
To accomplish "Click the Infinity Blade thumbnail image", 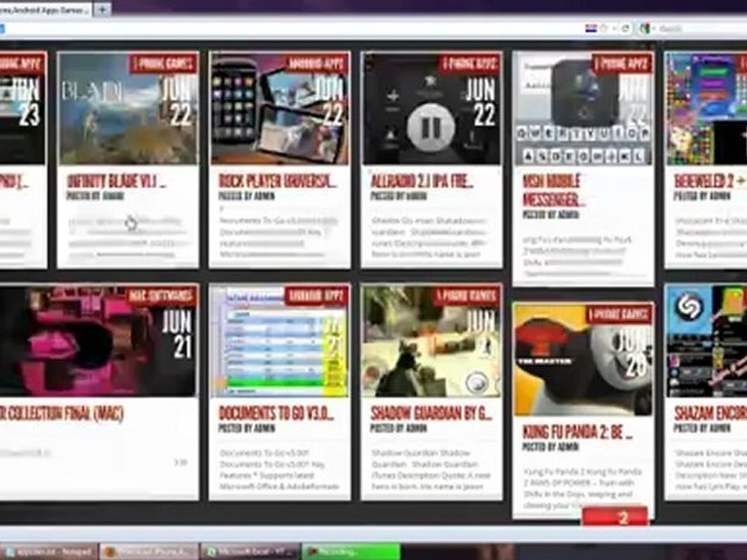I will point(128,109).
